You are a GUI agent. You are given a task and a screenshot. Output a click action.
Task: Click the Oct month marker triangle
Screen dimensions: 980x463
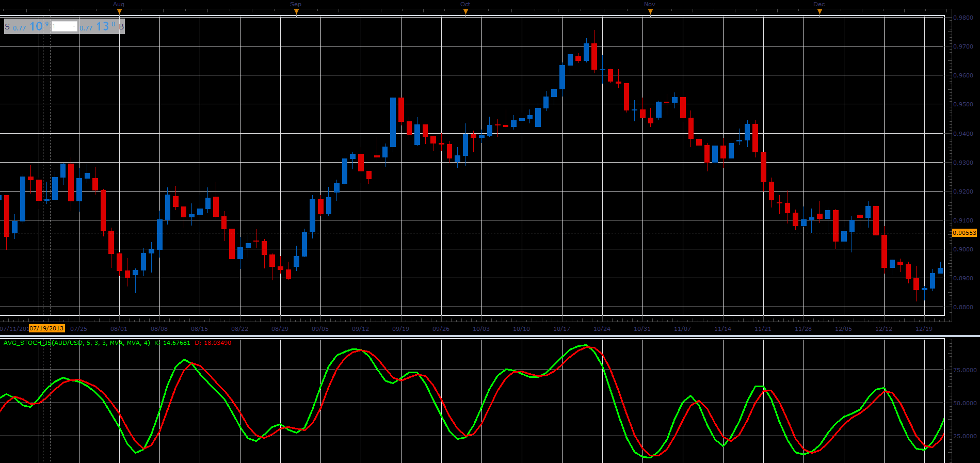point(465,11)
